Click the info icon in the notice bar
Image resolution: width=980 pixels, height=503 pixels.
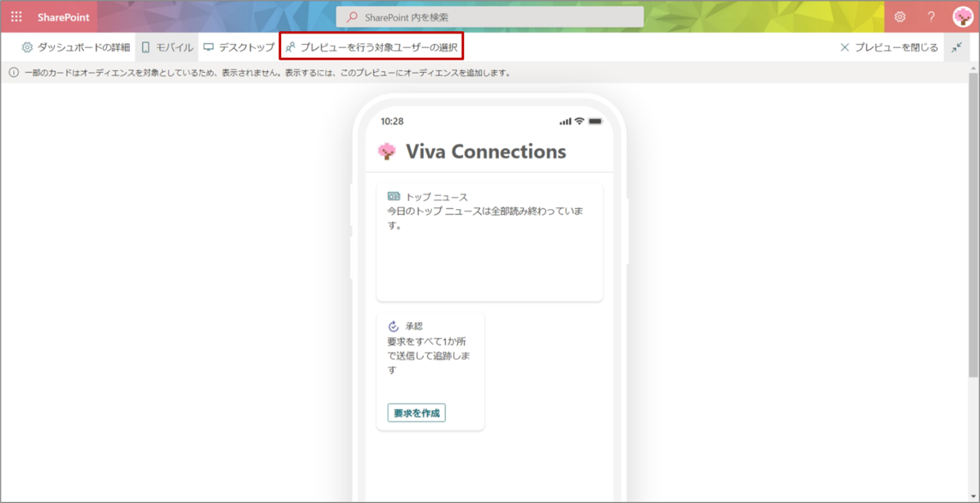pos(13,73)
